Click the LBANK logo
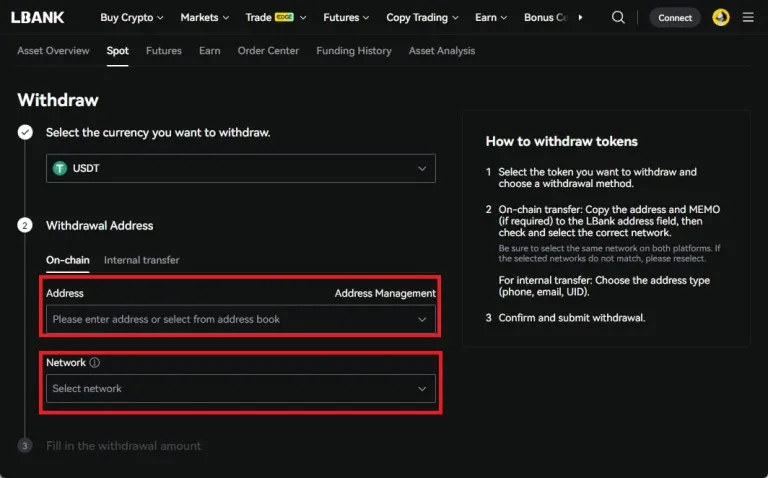 pos(38,18)
